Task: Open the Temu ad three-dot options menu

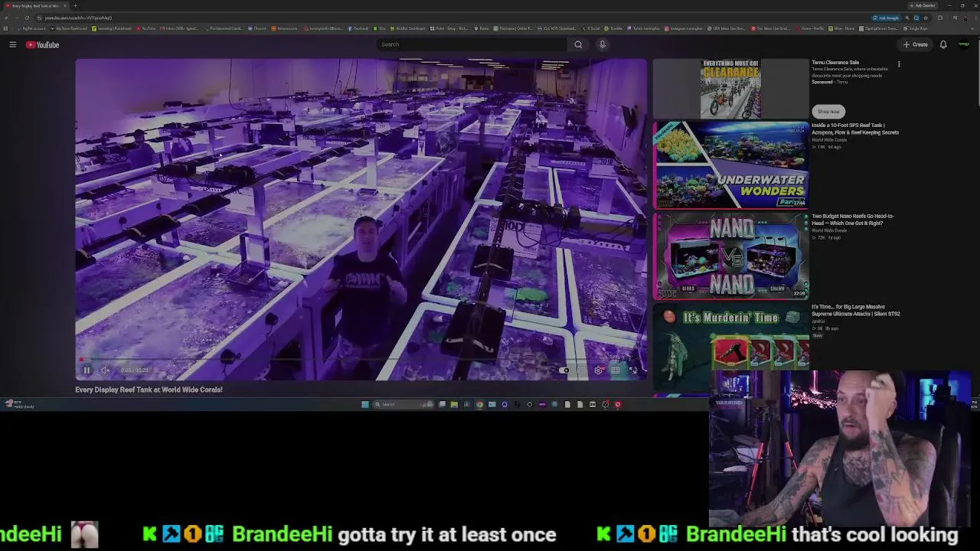Action: 899,64
